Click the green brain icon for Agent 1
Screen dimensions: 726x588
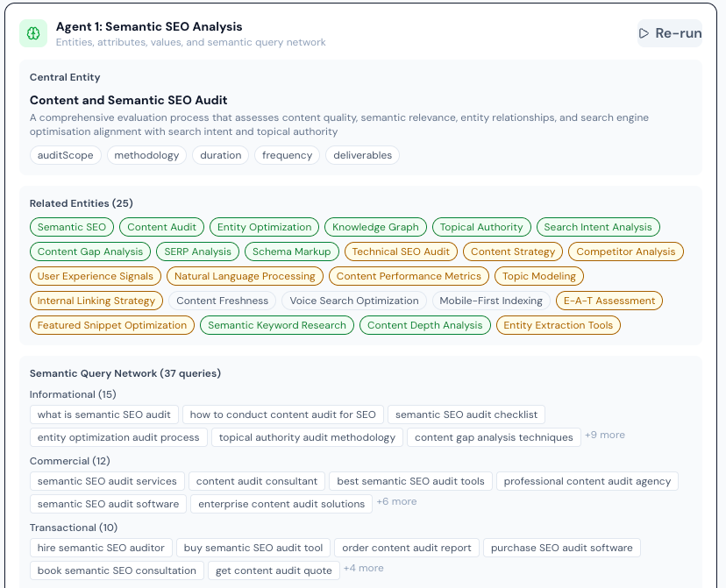[33, 33]
